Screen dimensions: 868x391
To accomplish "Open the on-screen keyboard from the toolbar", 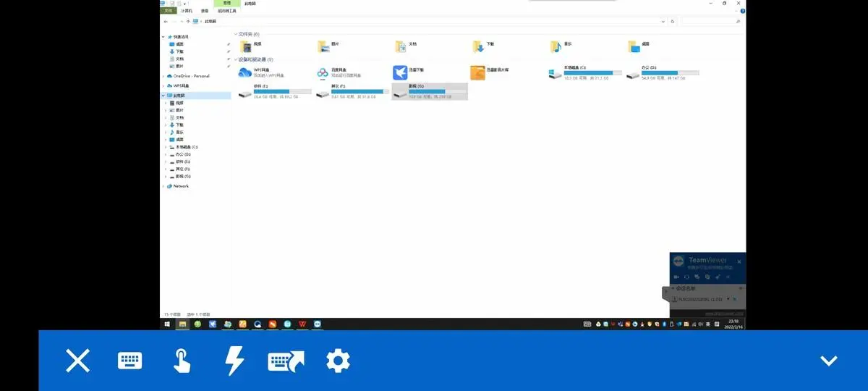I will [130, 361].
